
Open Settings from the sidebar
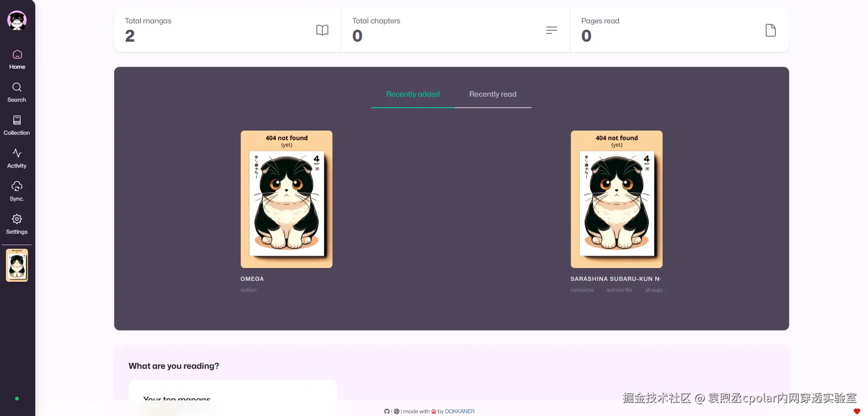[x=17, y=224]
